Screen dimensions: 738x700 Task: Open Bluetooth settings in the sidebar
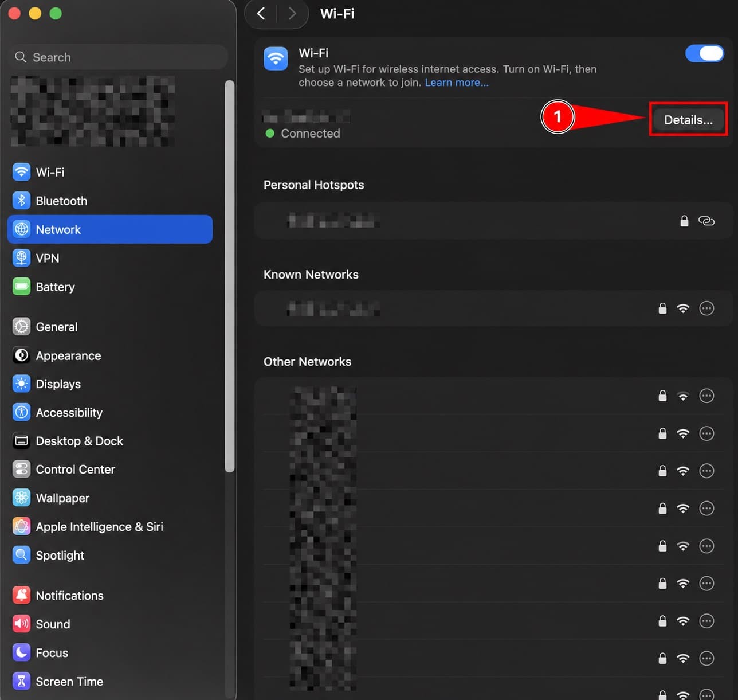coord(109,201)
